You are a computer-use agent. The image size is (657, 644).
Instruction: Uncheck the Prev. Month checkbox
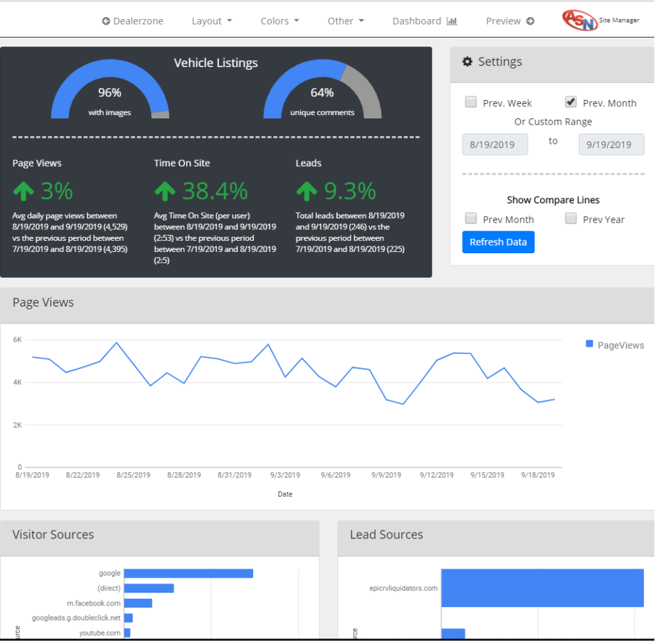[571, 101]
